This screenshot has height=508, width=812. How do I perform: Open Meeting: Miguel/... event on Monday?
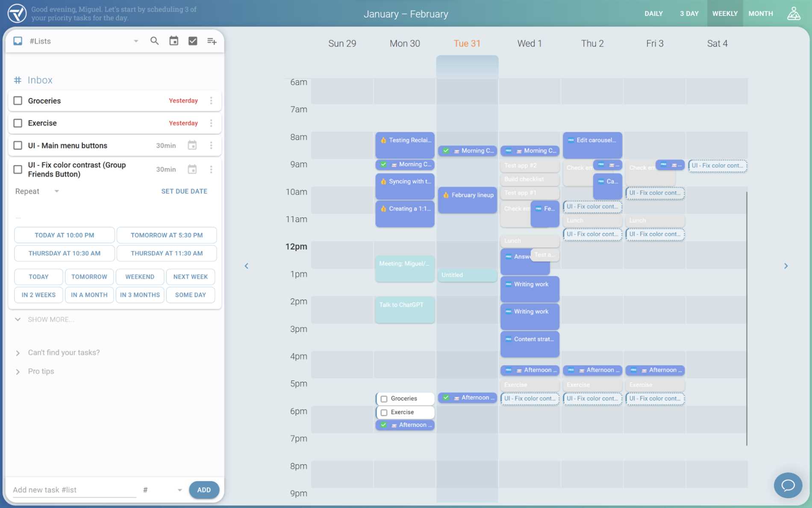click(x=405, y=269)
